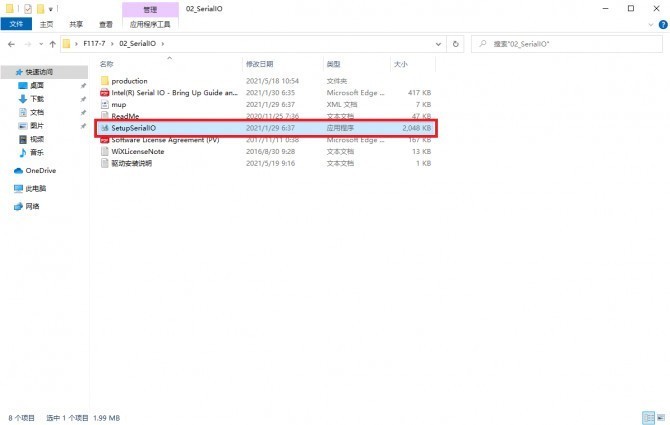Go back using the back arrow

12,44
